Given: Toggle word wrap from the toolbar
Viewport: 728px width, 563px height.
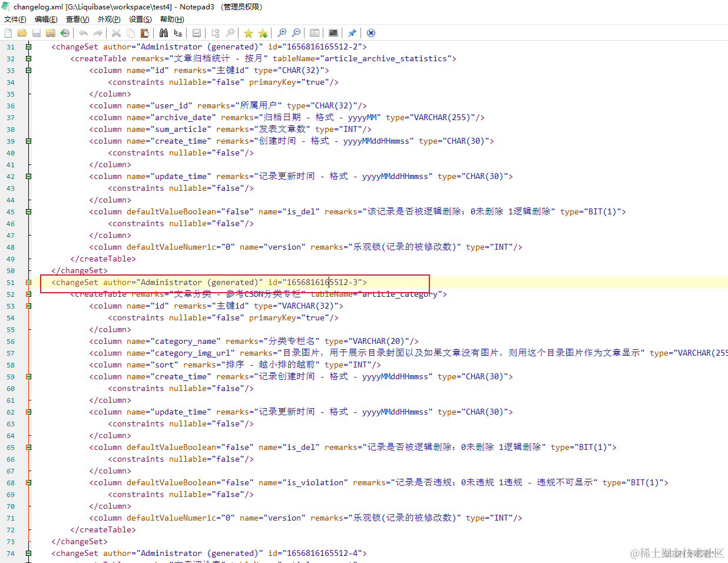Looking at the screenshot, I should [x=197, y=33].
